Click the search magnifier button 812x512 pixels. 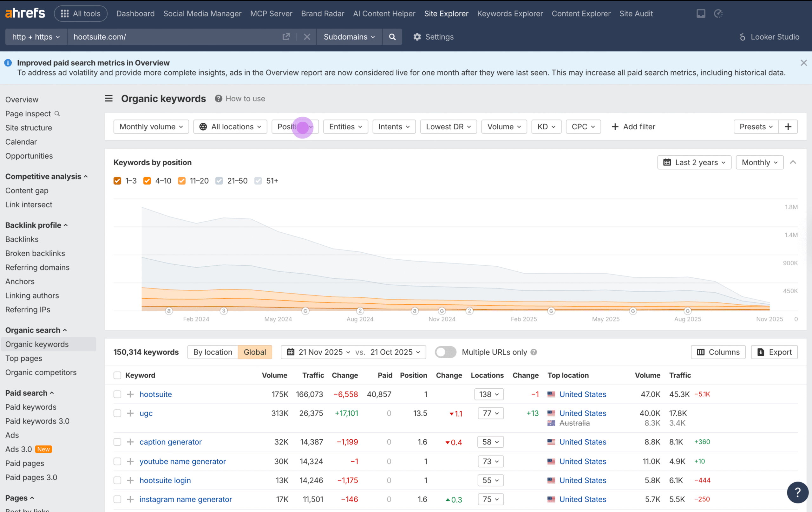point(392,37)
